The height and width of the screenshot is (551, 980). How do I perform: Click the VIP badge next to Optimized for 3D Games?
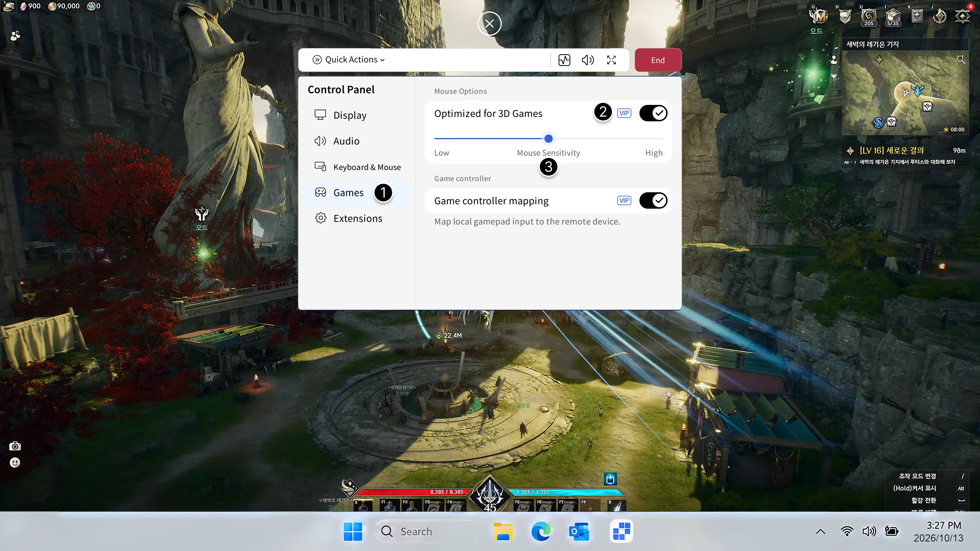pos(624,113)
